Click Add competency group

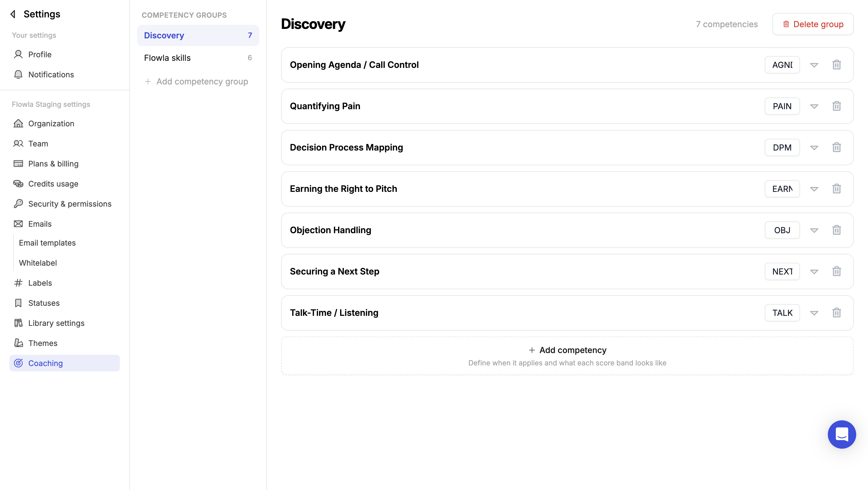coord(196,81)
